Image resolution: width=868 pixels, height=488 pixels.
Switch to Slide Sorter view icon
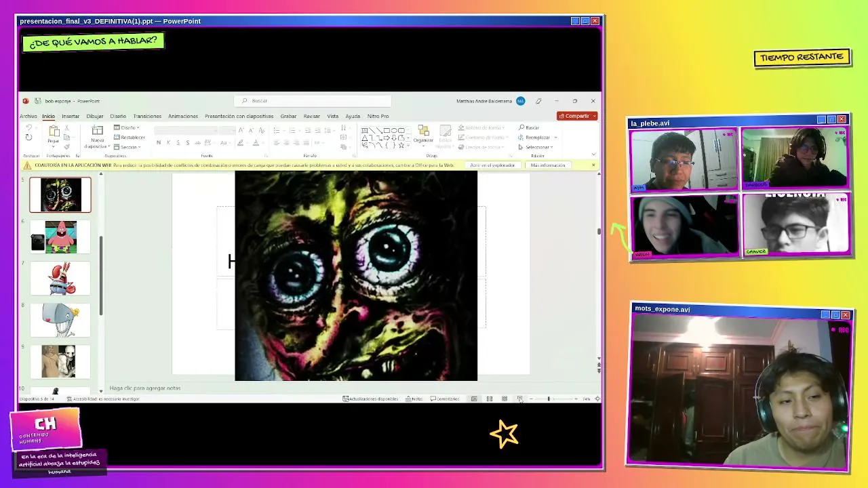click(489, 399)
